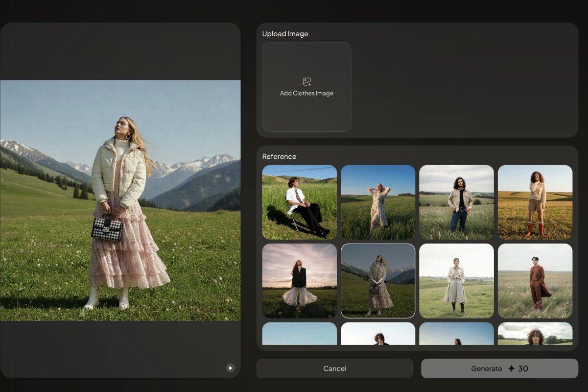Viewport: 588px width, 392px height.
Task: Select the reference with red rain boots
Action: tap(535, 202)
